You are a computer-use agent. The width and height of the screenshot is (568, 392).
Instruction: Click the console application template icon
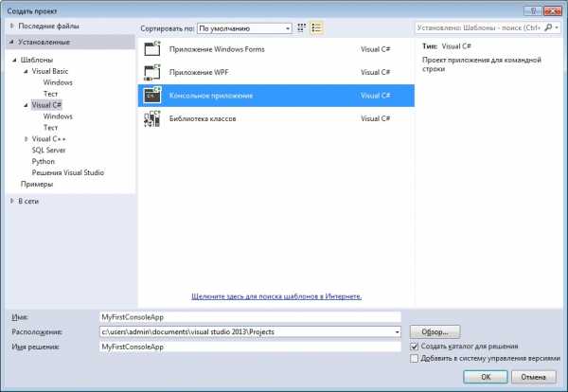tap(152, 96)
